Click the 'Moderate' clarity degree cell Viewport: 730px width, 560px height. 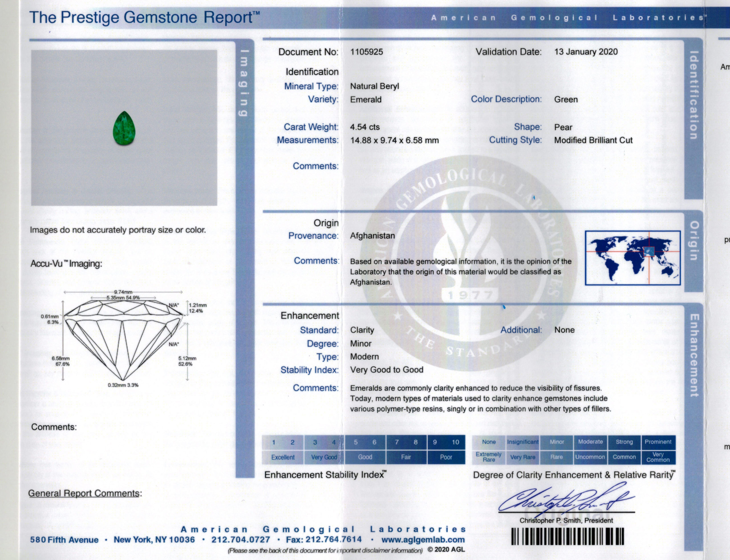coord(590,442)
